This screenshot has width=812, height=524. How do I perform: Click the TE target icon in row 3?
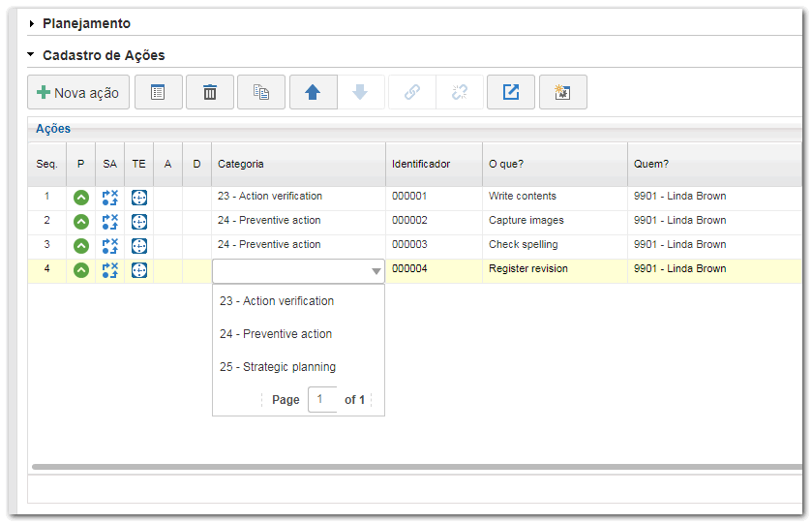(139, 246)
